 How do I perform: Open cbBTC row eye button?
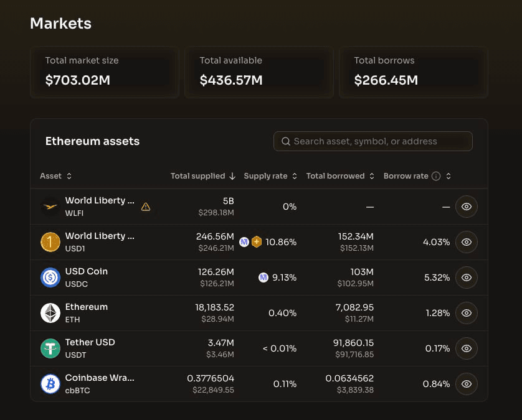coord(467,384)
